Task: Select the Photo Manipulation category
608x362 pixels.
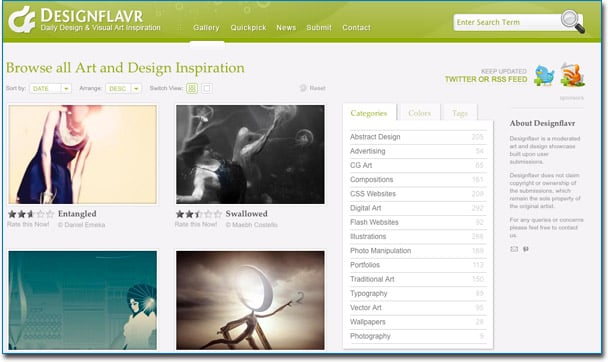Action: tap(417, 251)
